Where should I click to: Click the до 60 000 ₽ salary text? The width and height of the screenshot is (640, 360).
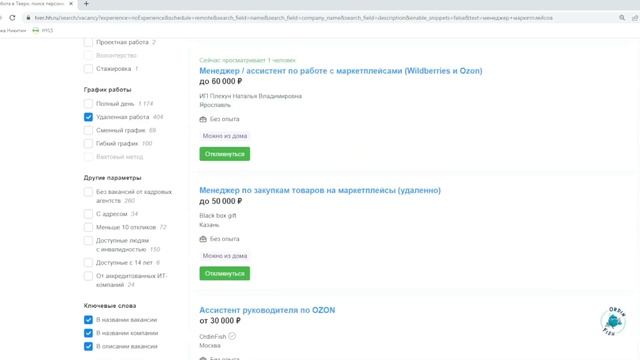pyautogui.click(x=220, y=82)
